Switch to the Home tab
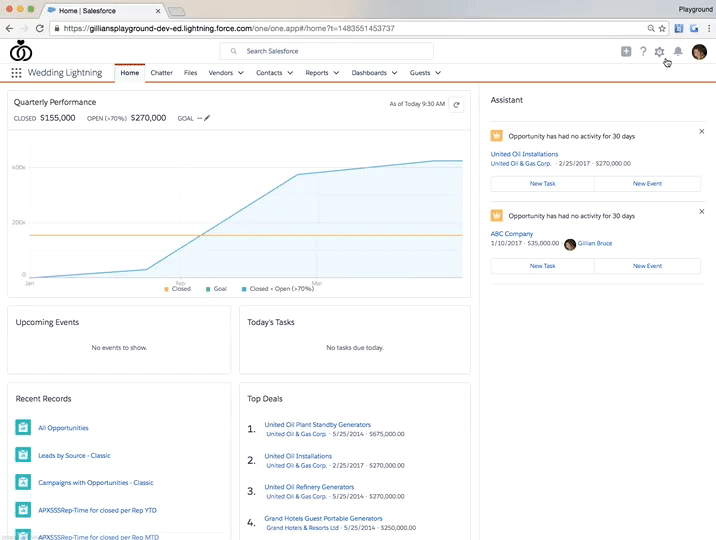The image size is (716, 540). point(130,73)
